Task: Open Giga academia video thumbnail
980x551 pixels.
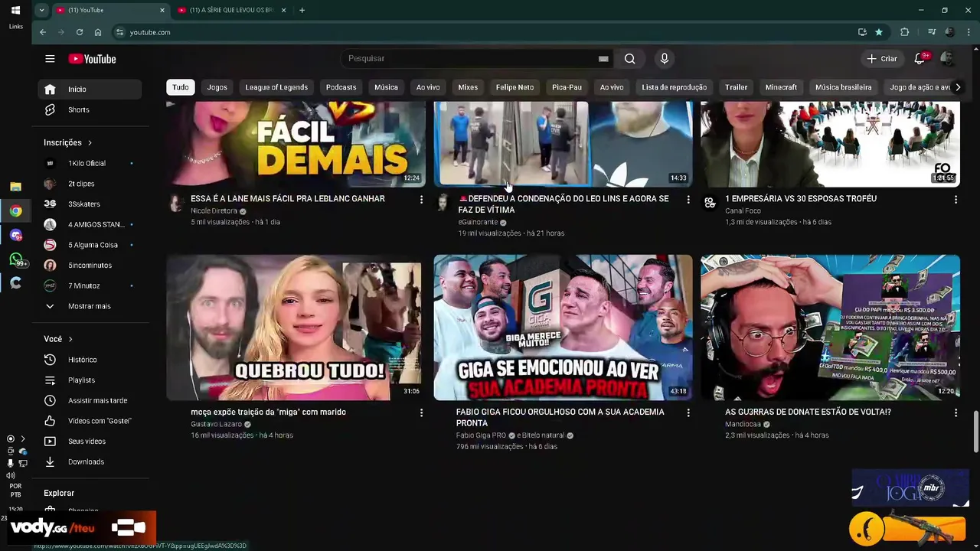Action: click(563, 328)
